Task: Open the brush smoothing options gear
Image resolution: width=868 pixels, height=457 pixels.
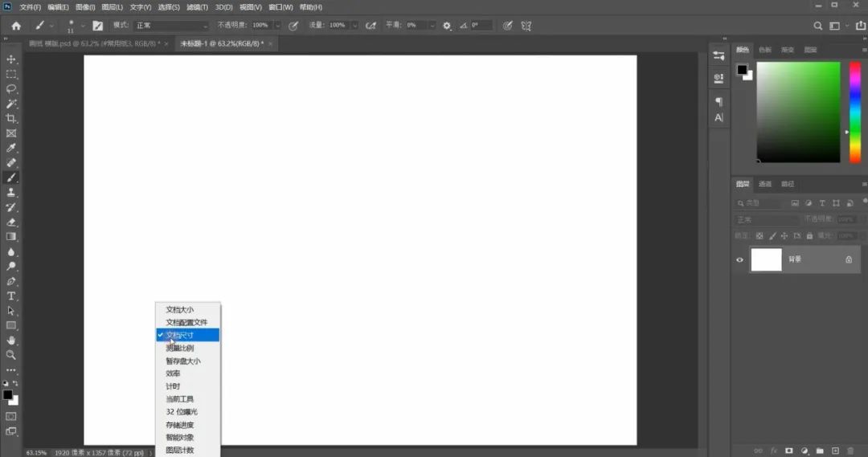Action: point(447,26)
